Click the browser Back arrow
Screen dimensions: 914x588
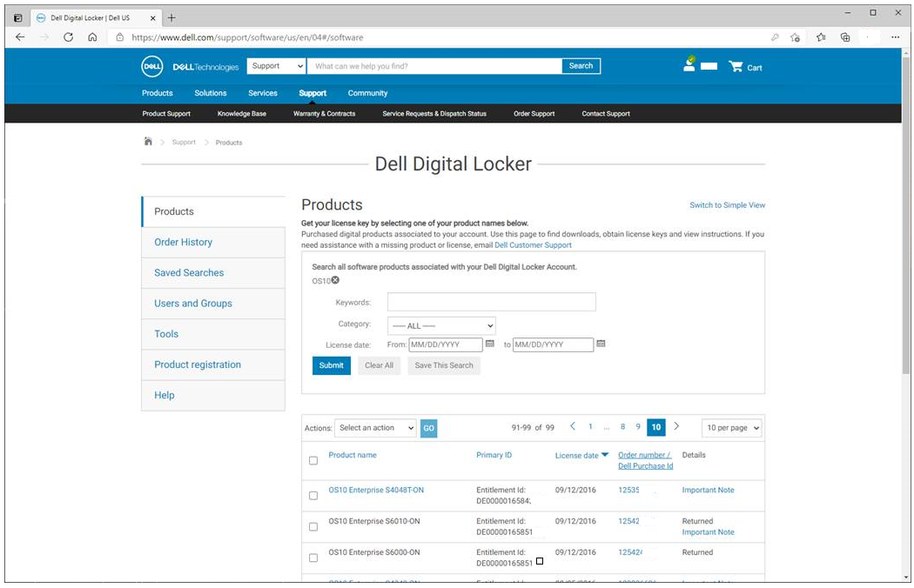pyautogui.click(x=20, y=37)
